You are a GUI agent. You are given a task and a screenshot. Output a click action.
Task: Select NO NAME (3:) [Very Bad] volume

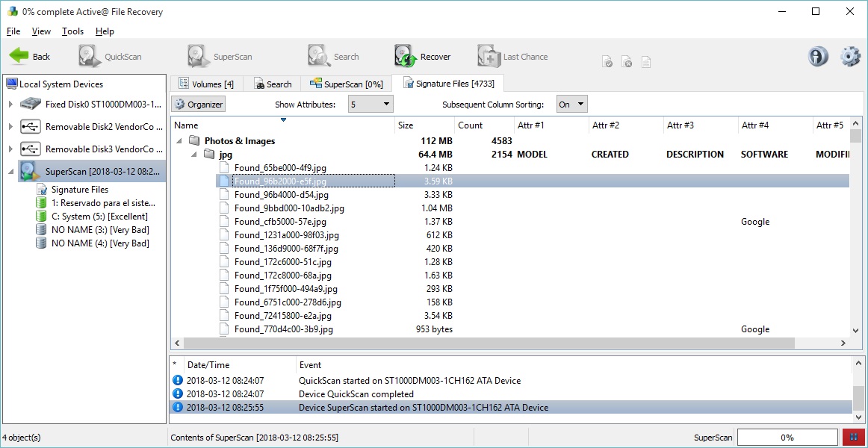(93, 229)
